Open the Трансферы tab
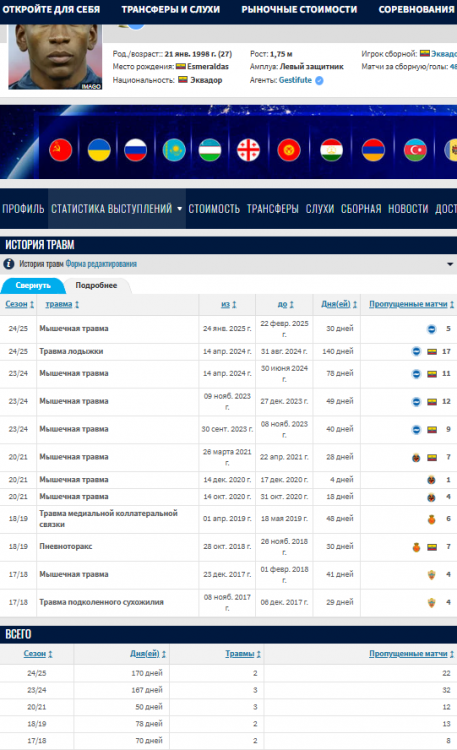The image size is (457, 750). coord(273,209)
